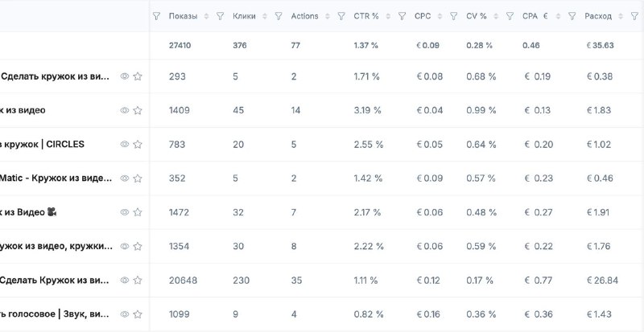644x332 pixels.
Task: Sort by the Расход column arrows
Action: (x=621, y=16)
